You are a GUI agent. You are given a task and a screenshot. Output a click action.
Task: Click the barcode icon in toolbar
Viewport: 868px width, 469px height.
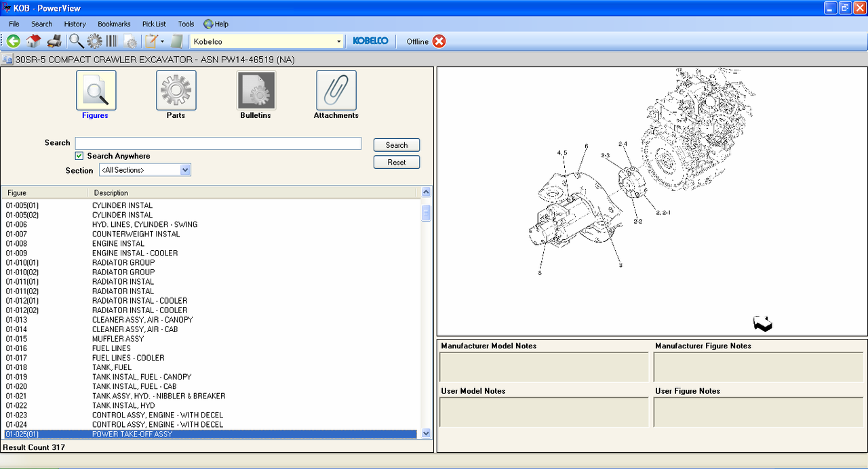pos(111,41)
